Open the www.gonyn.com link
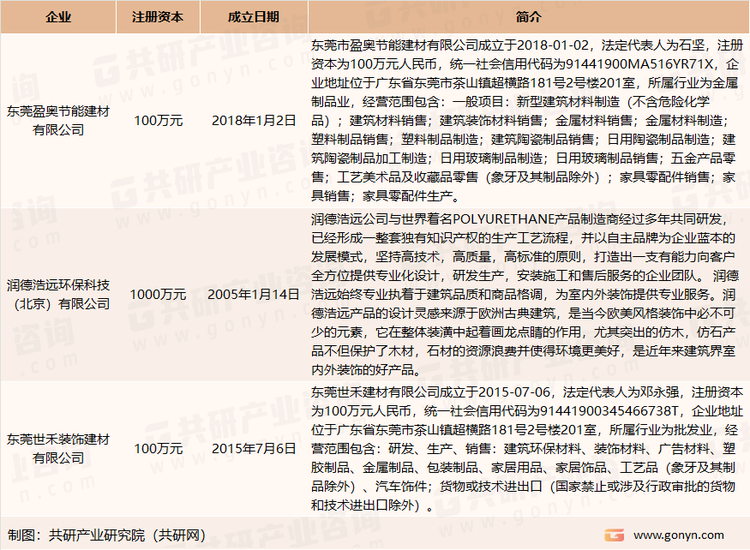The height and width of the screenshot is (550, 750). [679, 535]
